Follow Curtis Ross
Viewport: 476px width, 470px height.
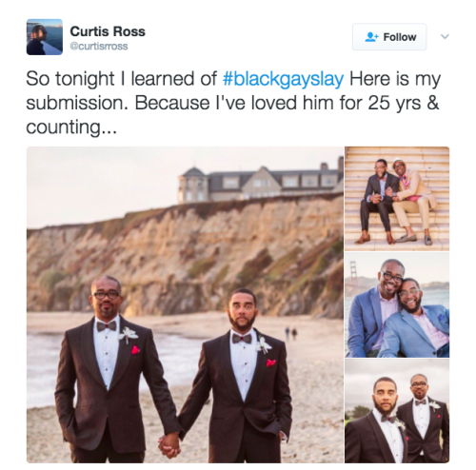[x=389, y=37]
